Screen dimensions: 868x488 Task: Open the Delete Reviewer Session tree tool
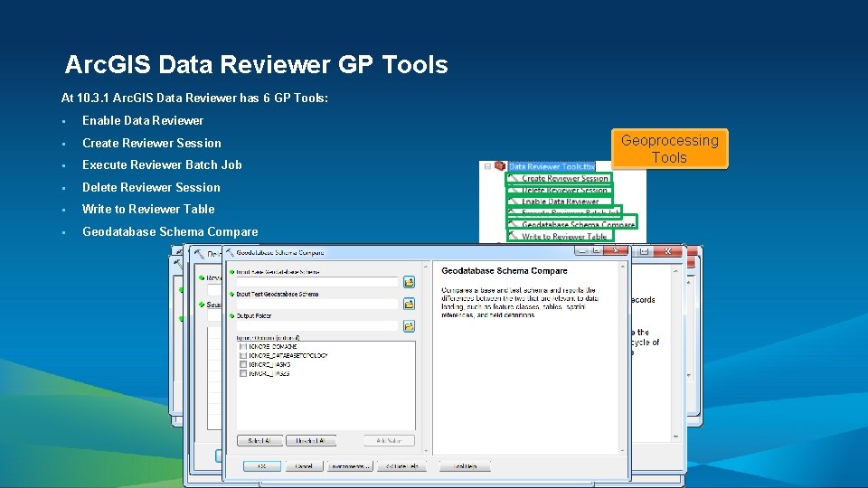pos(564,190)
